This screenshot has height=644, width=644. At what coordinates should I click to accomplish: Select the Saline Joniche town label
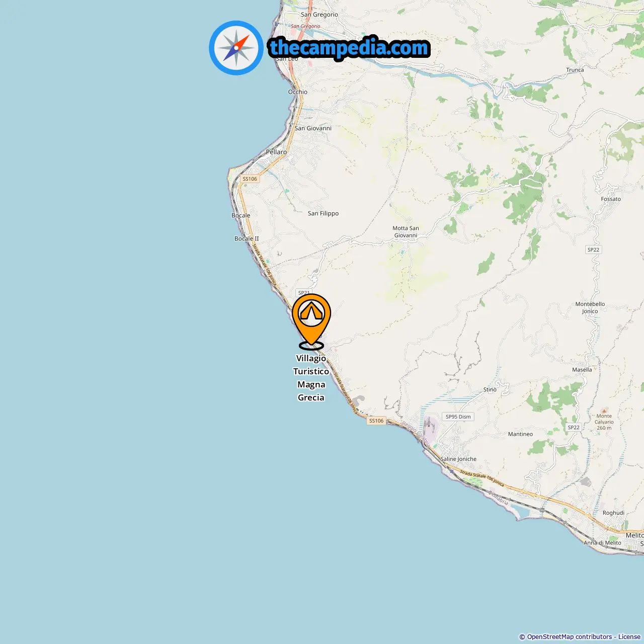point(458,459)
